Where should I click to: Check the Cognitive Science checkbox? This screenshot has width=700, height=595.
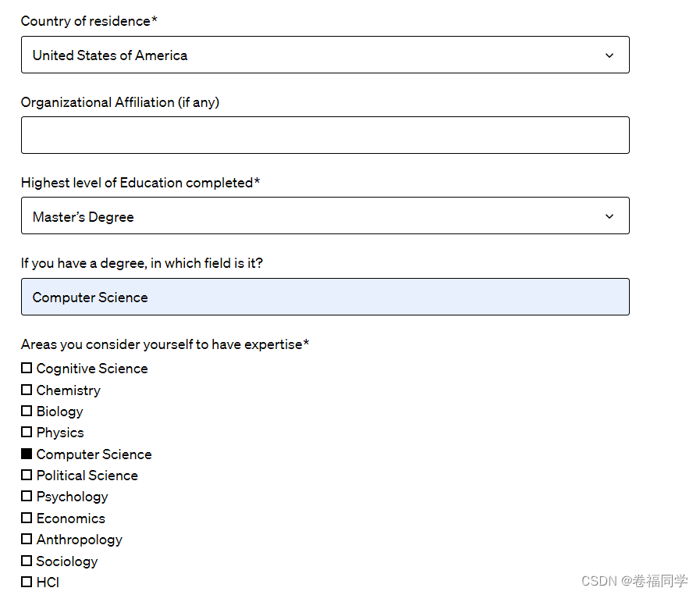[x=27, y=368]
